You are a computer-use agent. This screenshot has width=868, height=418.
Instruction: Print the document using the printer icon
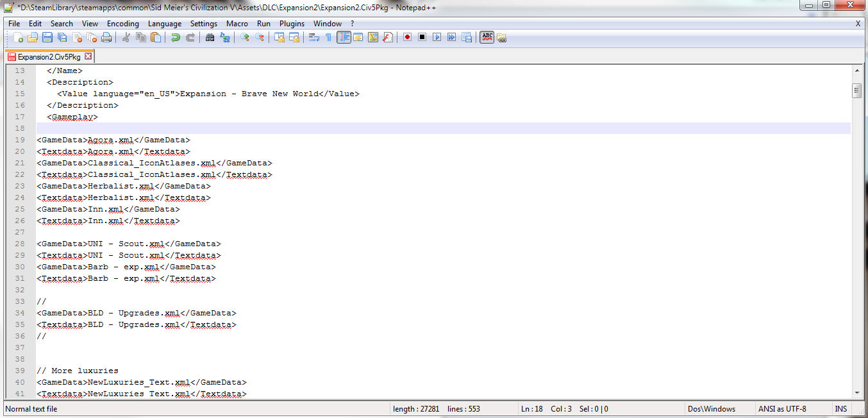click(106, 37)
